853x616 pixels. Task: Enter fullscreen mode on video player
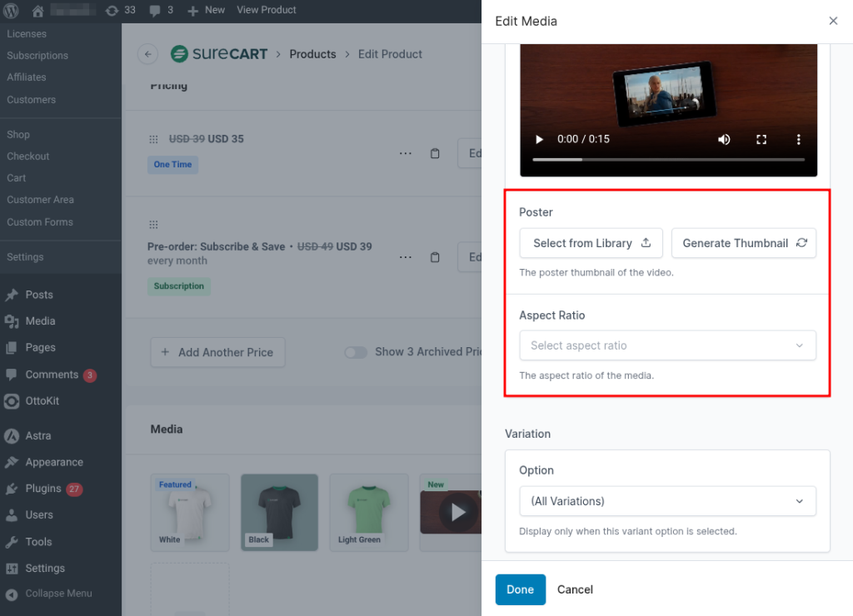pyautogui.click(x=761, y=139)
